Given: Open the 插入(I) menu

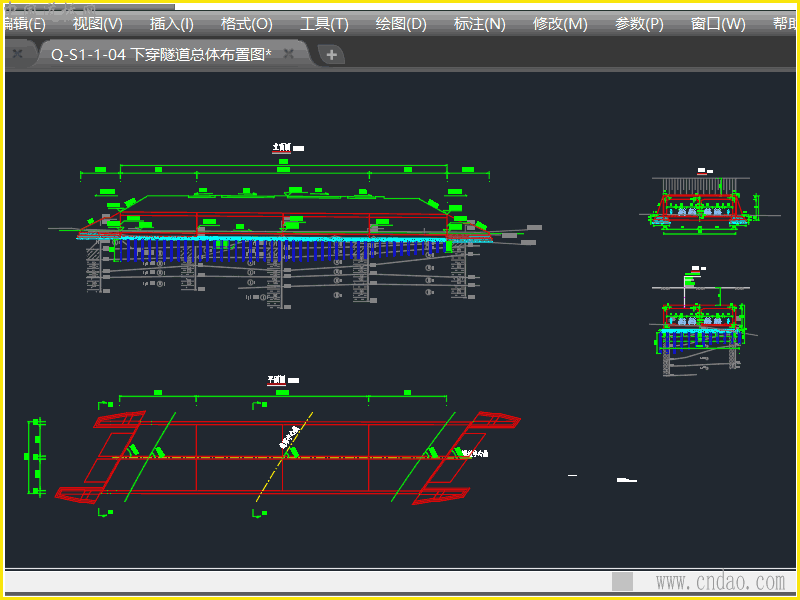Looking at the screenshot, I should click(x=171, y=24).
